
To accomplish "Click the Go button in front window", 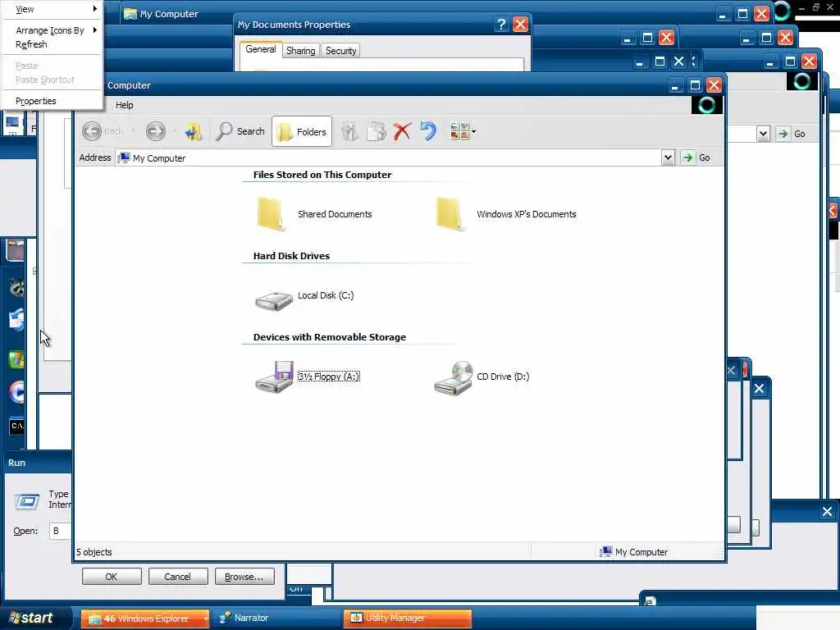I will (x=696, y=157).
